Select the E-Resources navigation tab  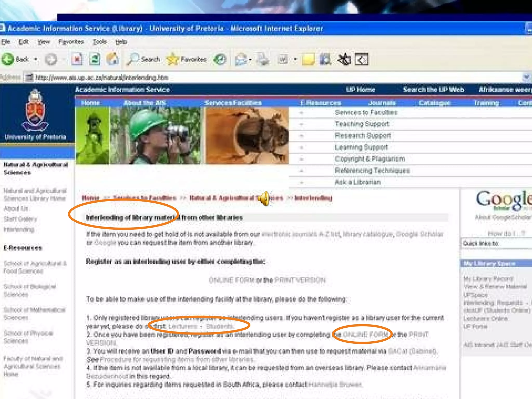pyautogui.click(x=320, y=103)
